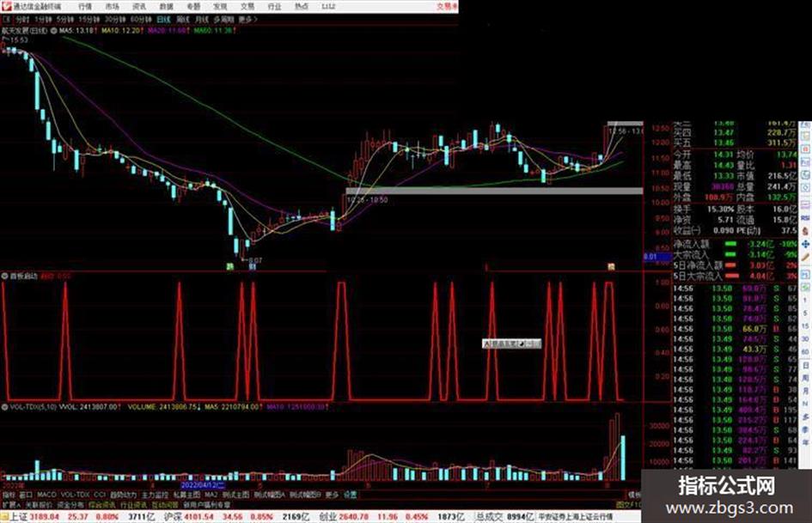Viewport: 812px width, 523px height.
Task: Expand 更多 in bottom indicator tabs
Action: coord(332,495)
